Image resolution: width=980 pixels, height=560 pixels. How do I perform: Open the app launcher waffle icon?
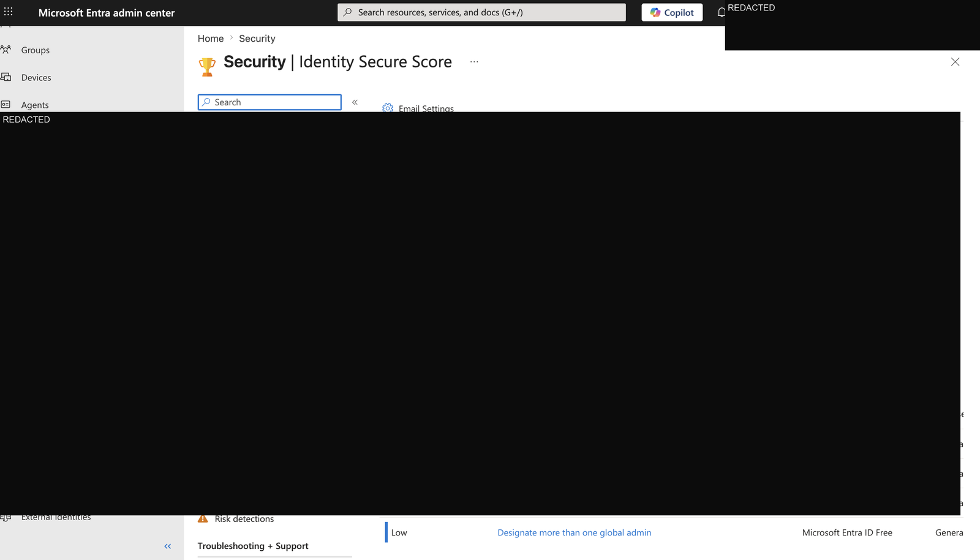pyautogui.click(x=8, y=12)
